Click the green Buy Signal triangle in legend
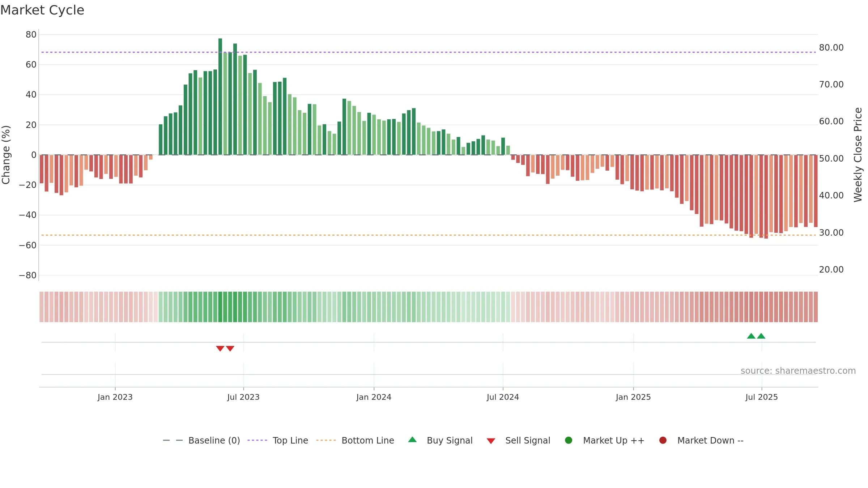The height and width of the screenshot is (488, 868). (x=412, y=440)
